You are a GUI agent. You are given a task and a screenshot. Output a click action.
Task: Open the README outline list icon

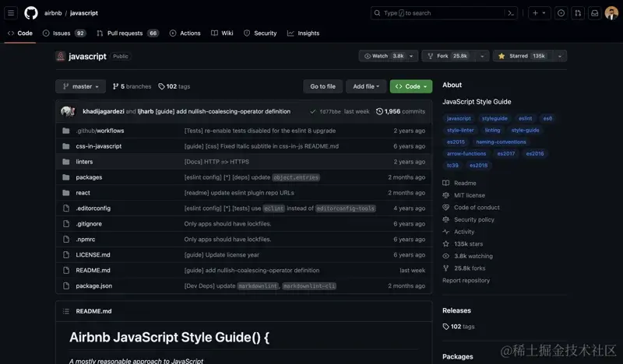(x=66, y=311)
